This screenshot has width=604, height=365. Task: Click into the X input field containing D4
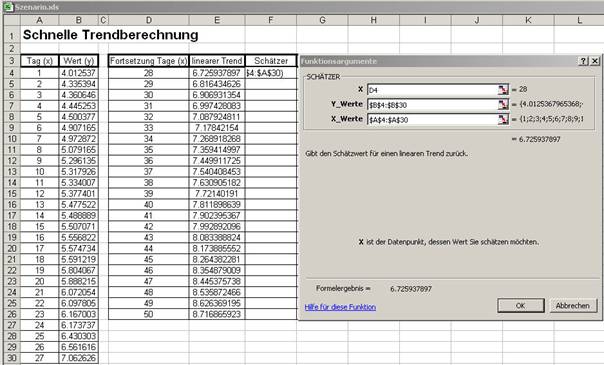pyautogui.click(x=433, y=90)
